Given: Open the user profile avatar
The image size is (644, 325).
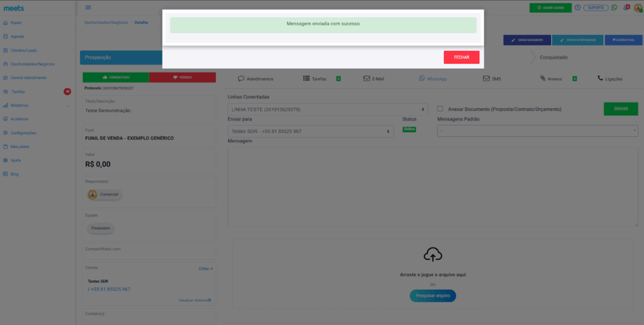Looking at the screenshot, I should pyautogui.click(x=637, y=8).
